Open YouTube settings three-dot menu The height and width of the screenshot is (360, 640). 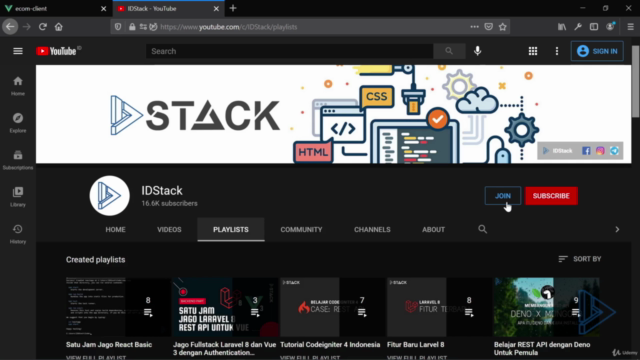click(x=557, y=51)
